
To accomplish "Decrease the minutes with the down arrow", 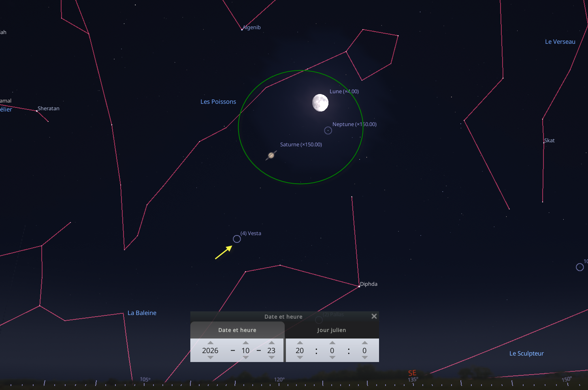I will tap(332, 358).
